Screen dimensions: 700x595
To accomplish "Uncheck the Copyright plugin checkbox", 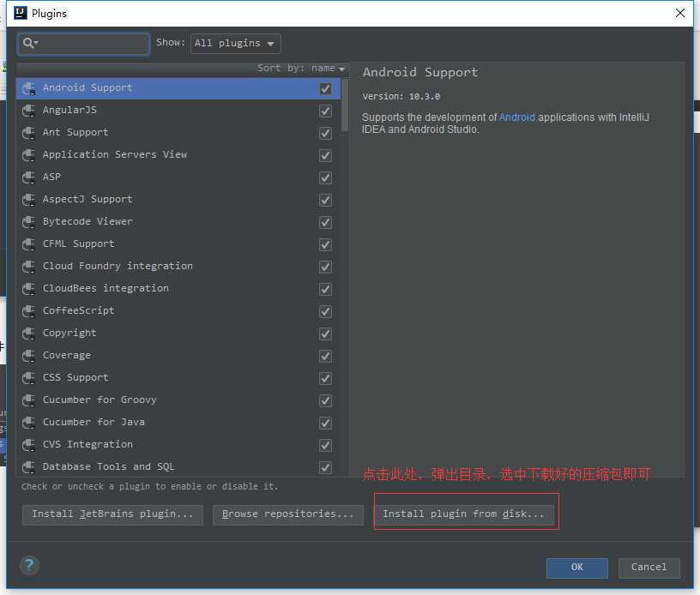I will pos(325,334).
